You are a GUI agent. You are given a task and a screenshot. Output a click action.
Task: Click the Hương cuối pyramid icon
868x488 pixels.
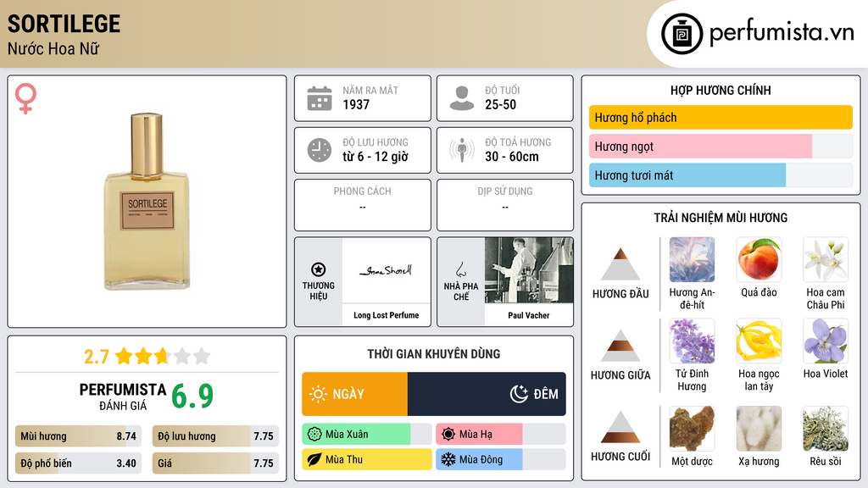click(620, 427)
